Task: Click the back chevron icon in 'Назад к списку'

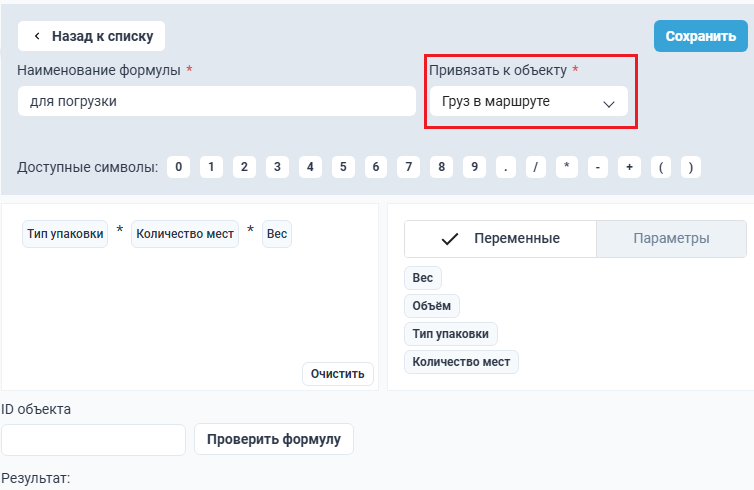Action: (37, 36)
